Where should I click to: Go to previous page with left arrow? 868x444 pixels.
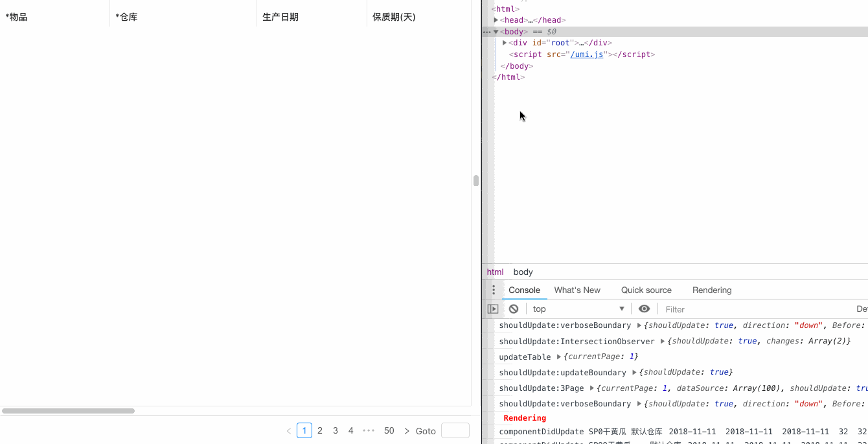click(x=289, y=430)
